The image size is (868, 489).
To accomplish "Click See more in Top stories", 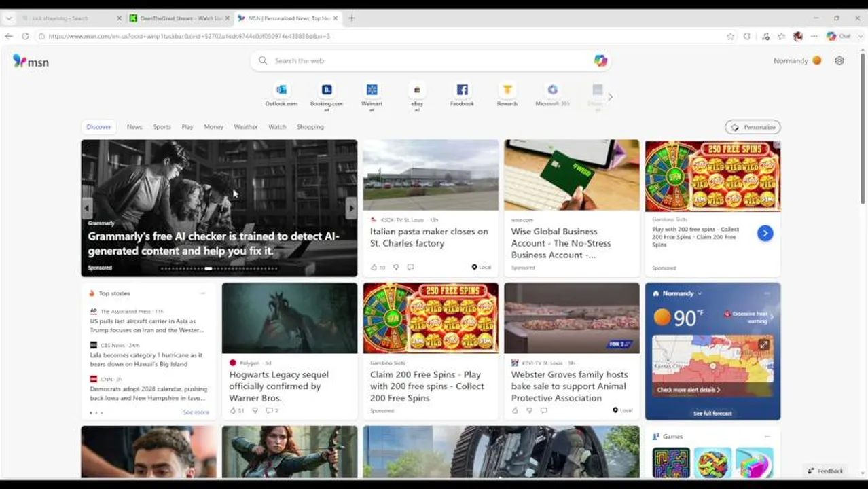I will click(x=196, y=412).
